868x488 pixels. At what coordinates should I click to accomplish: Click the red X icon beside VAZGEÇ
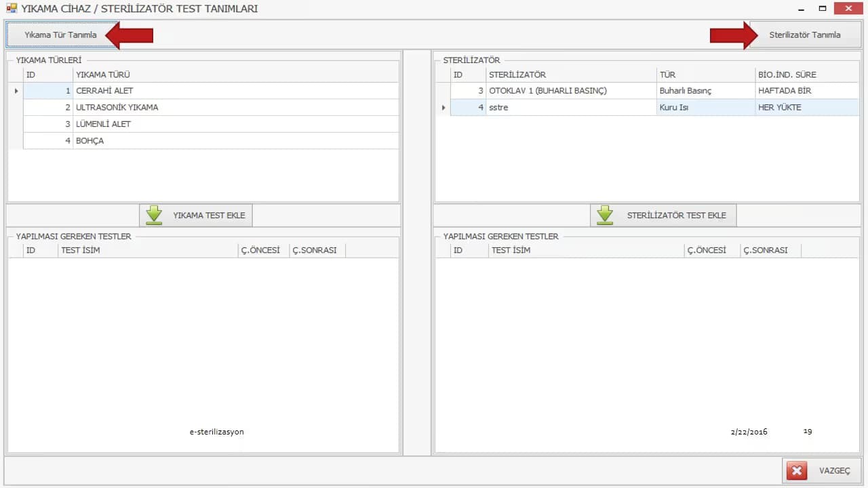[797, 470]
